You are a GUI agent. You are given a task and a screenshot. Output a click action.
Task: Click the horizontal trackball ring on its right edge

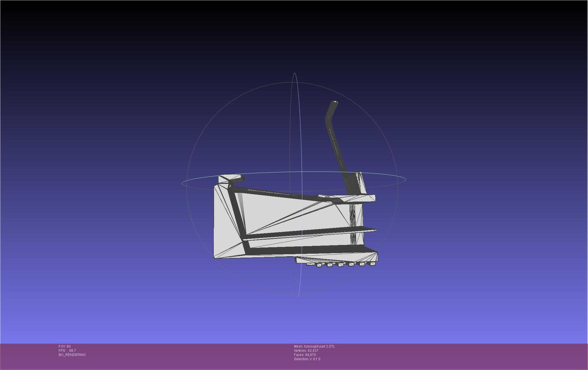point(405,179)
